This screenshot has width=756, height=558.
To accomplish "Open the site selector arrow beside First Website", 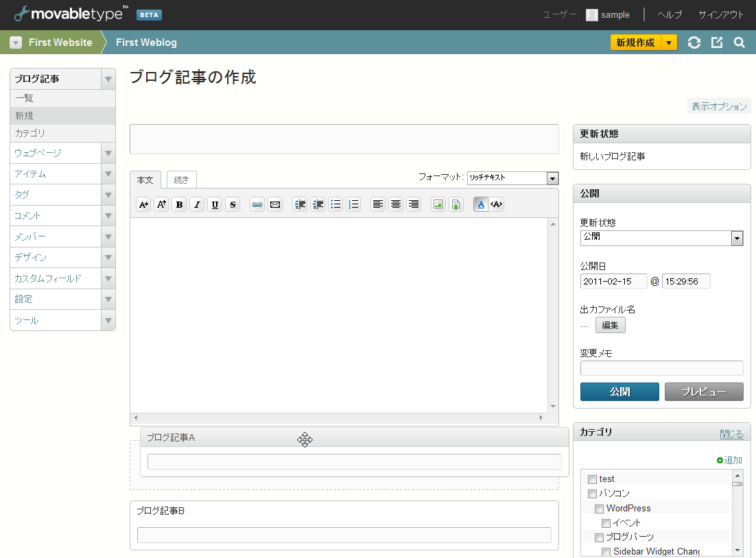I will coord(16,43).
